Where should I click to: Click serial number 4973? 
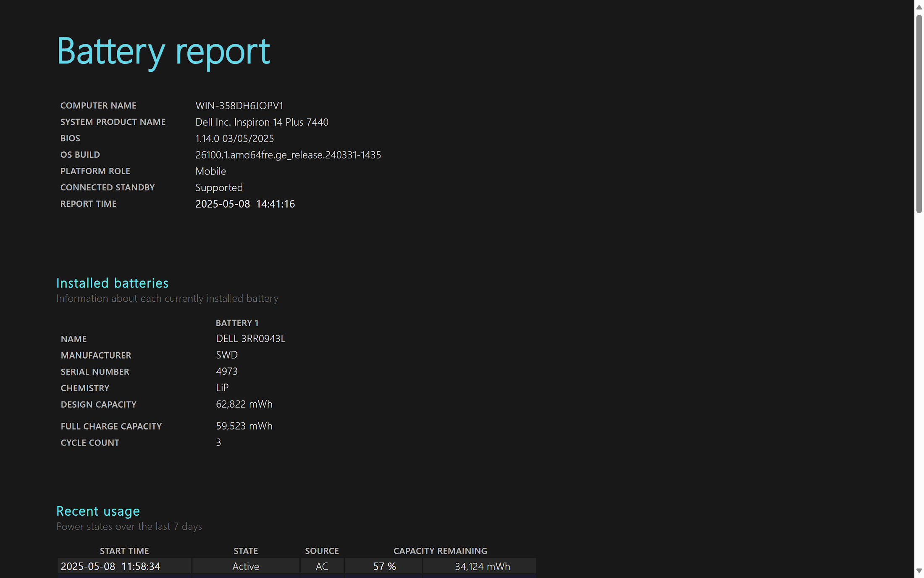[226, 371]
